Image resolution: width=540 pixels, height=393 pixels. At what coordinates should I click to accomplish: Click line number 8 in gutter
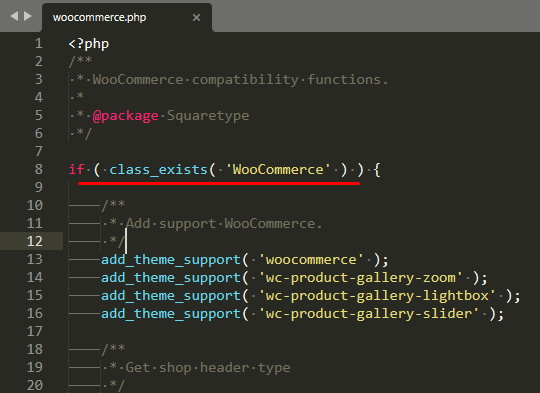39,169
